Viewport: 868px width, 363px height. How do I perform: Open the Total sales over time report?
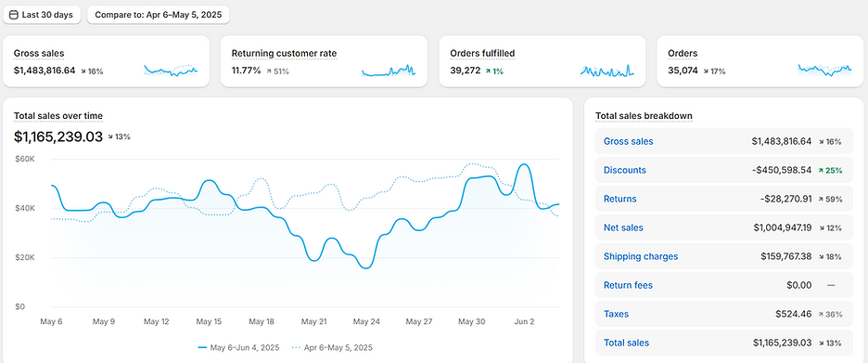[x=58, y=116]
